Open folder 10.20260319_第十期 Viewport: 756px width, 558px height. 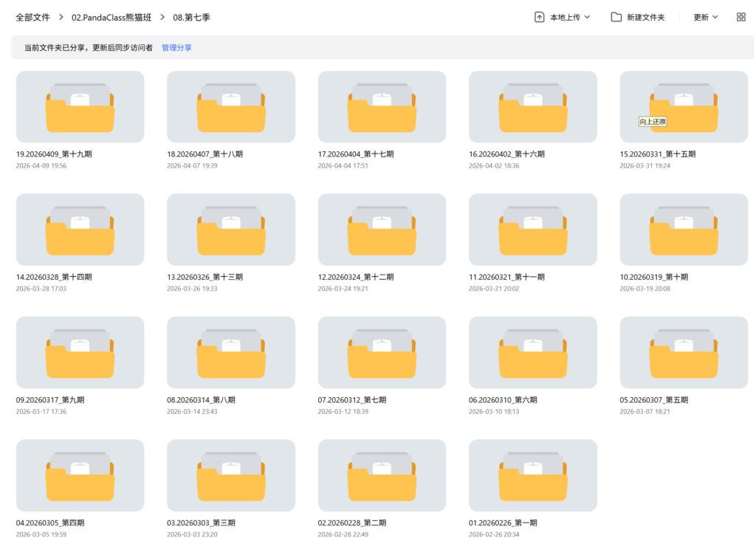(x=683, y=229)
